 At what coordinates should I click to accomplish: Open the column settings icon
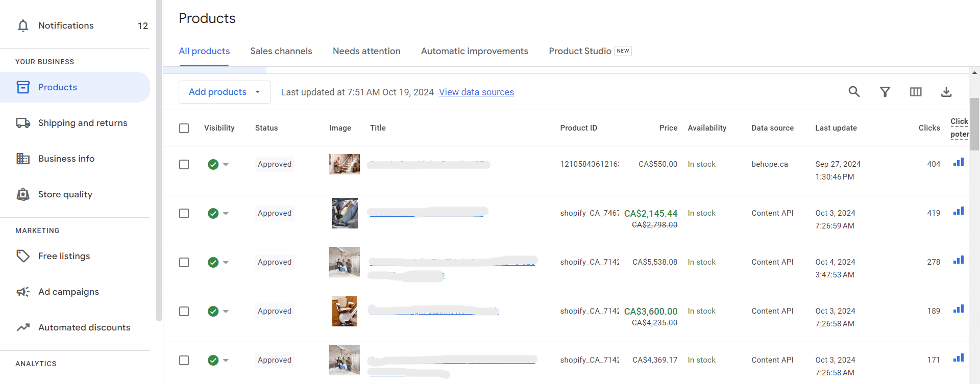point(916,92)
